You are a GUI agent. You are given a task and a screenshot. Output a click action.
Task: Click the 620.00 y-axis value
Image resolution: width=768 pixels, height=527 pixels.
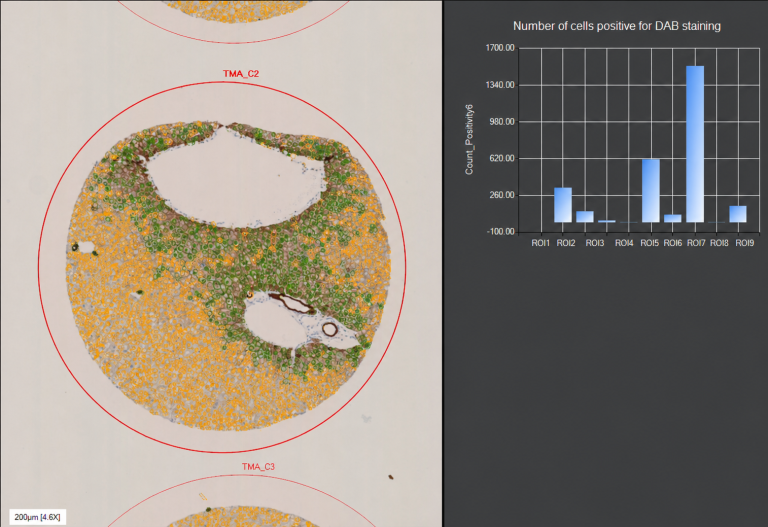[502, 158]
